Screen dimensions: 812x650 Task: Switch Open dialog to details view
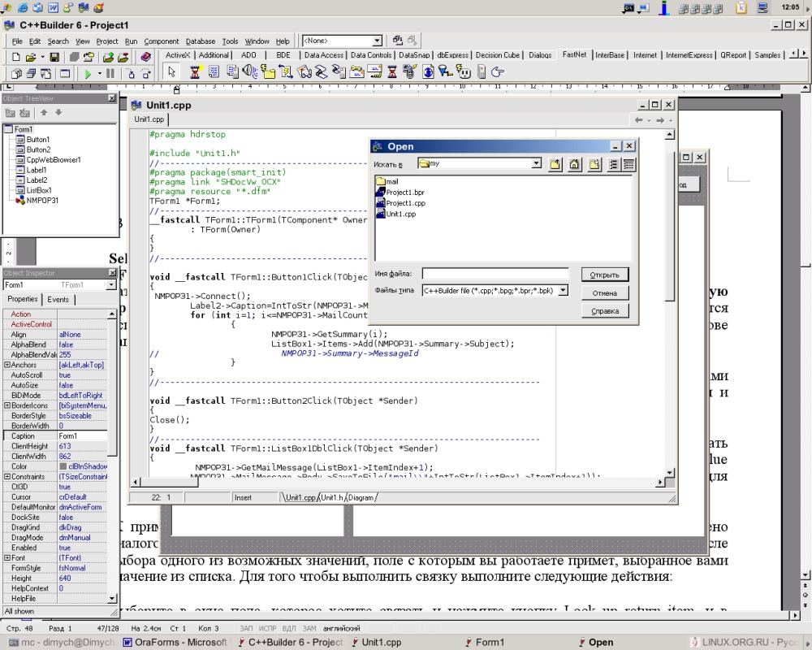click(628, 164)
